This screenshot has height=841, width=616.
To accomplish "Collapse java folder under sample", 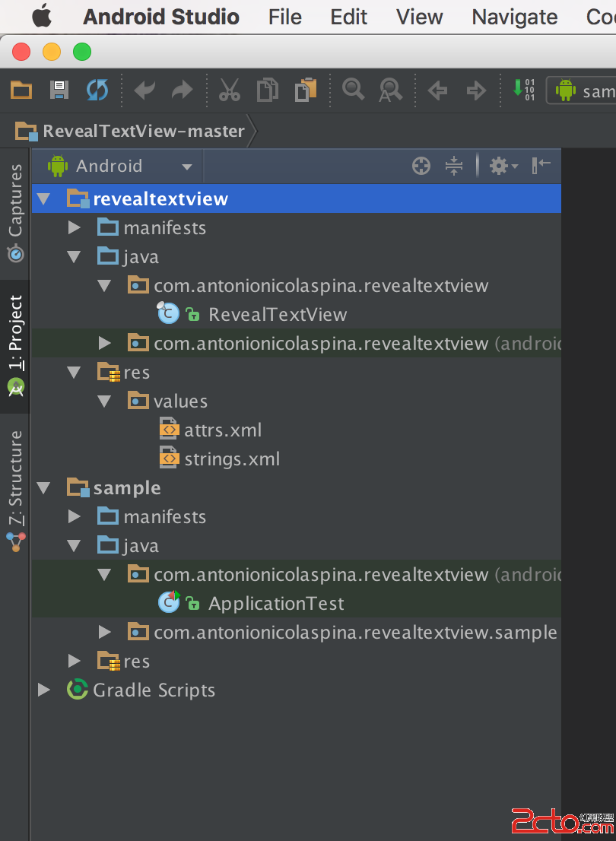I will [74, 545].
